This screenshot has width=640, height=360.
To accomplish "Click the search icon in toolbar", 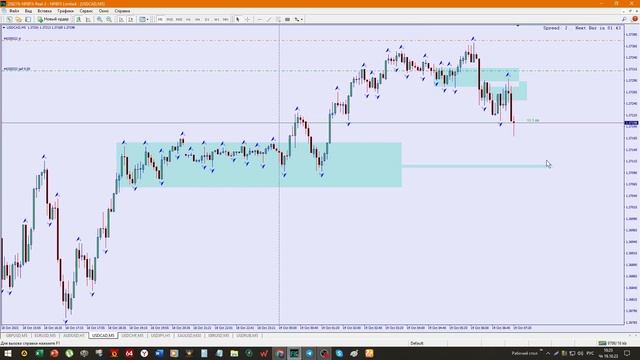I will [624, 19].
